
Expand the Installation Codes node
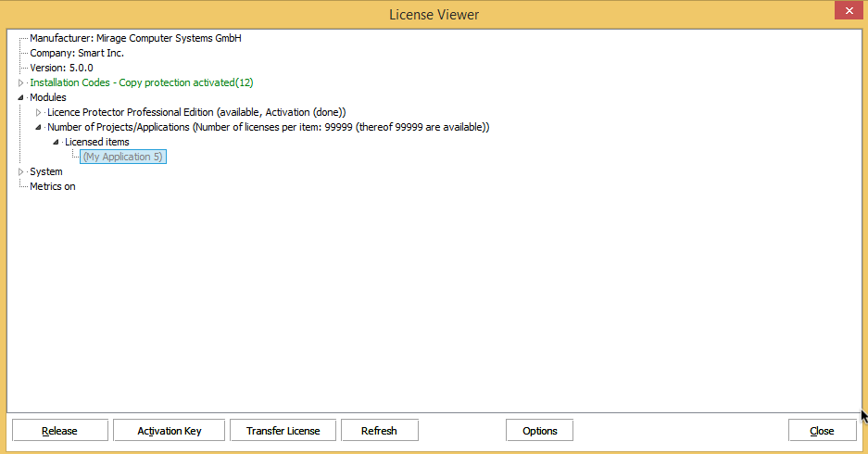pyautogui.click(x=20, y=83)
